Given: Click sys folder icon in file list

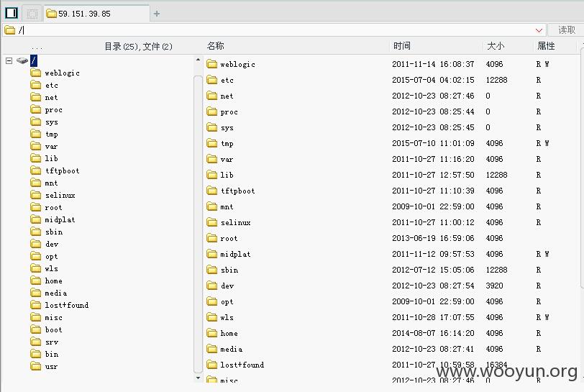Looking at the screenshot, I should pyautogui.click(x=212, y=127).
